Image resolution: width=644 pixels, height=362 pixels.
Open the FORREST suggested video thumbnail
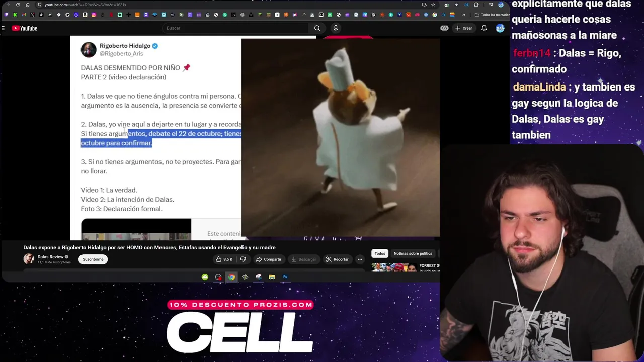(x=394, y=267)
